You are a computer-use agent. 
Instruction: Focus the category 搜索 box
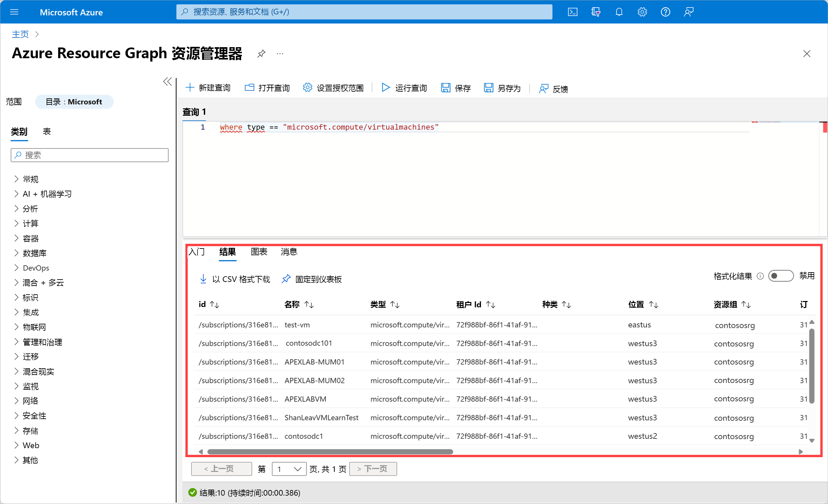[89, 155]
